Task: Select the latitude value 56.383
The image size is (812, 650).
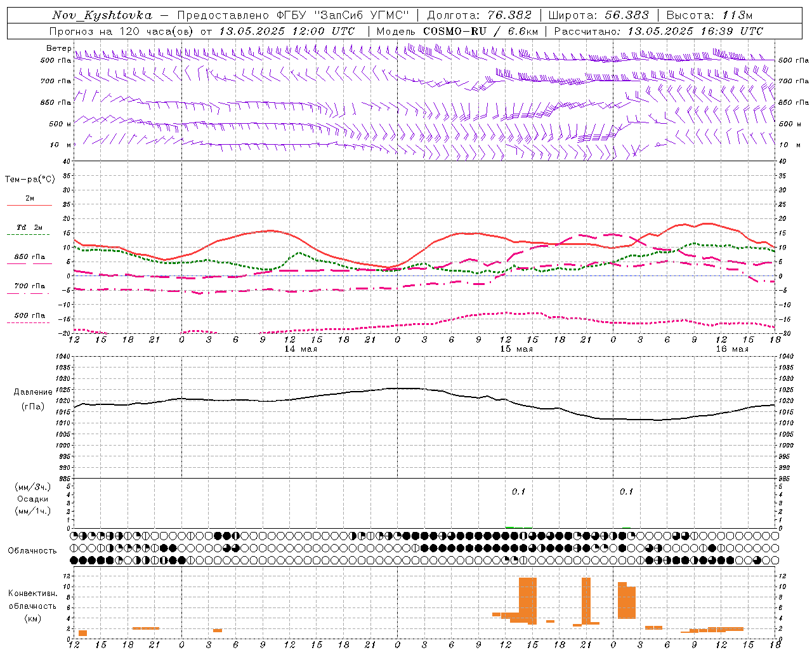Action: coord(626,15)
